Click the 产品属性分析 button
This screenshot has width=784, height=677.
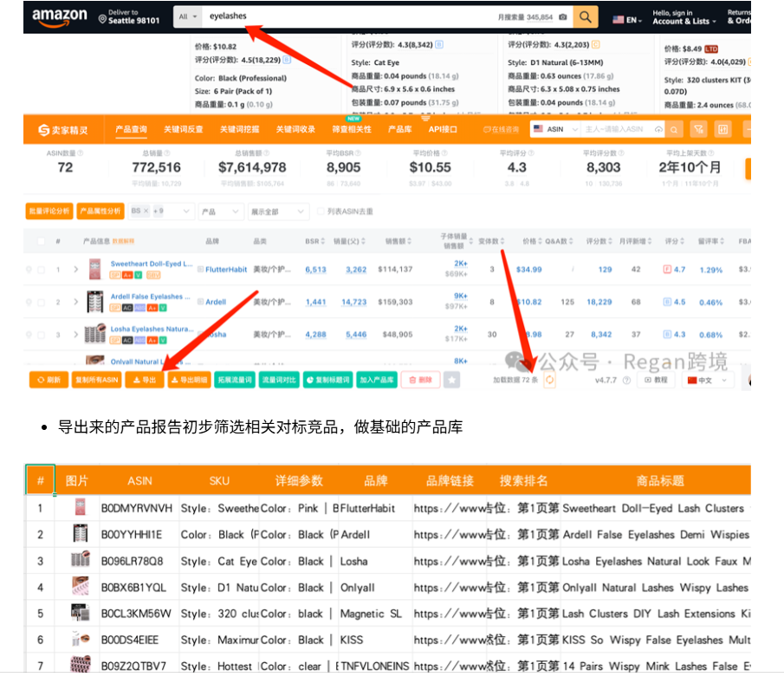click(100, 212)
